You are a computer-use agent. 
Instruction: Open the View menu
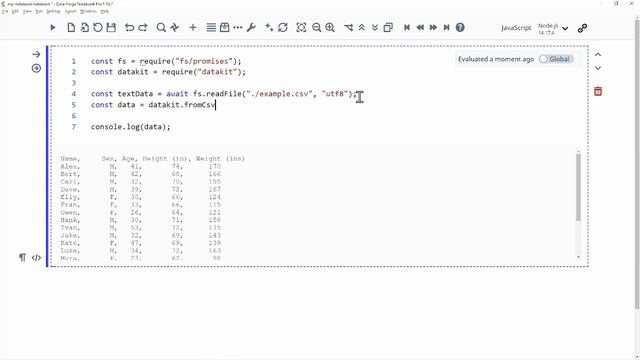coord(27,11)
